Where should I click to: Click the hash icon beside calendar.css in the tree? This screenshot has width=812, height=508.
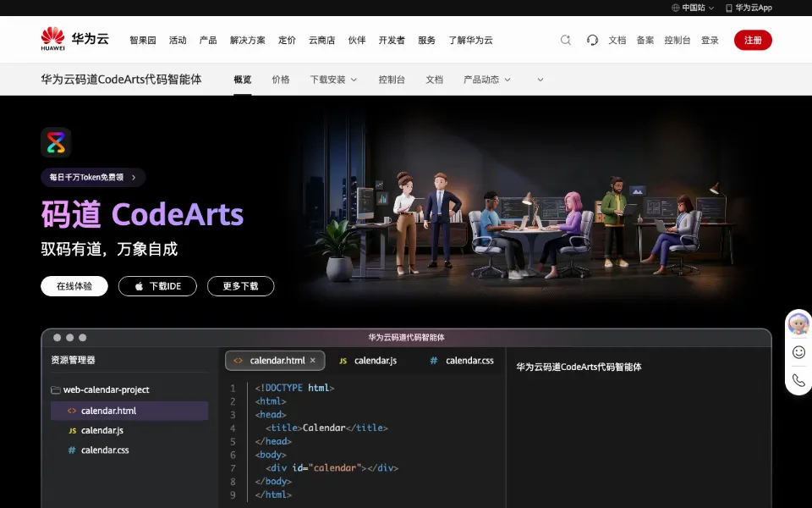click(72, 450)
